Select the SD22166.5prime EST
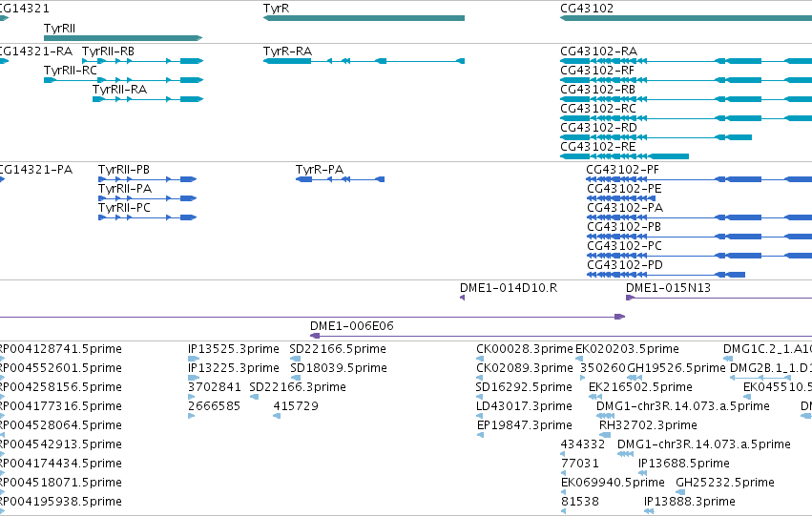Screen dimensions: 812x516 pyautogui.click(x=295, y=359)
